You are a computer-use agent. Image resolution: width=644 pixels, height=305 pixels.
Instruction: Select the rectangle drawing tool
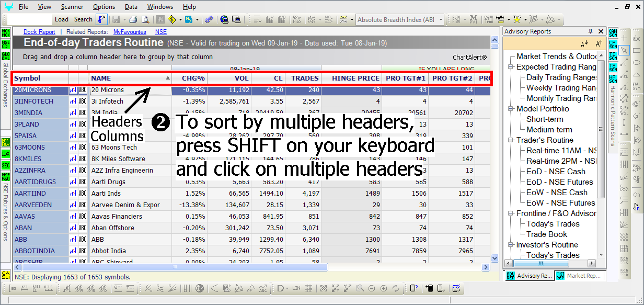point(637,50)
